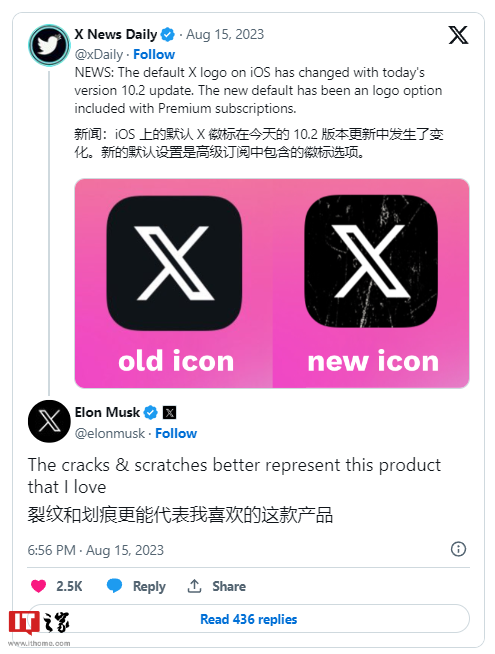Viewport: 495px width, 654px height.
Task: Click Elon Musk's blue verified checkmark
Action: 150,413
